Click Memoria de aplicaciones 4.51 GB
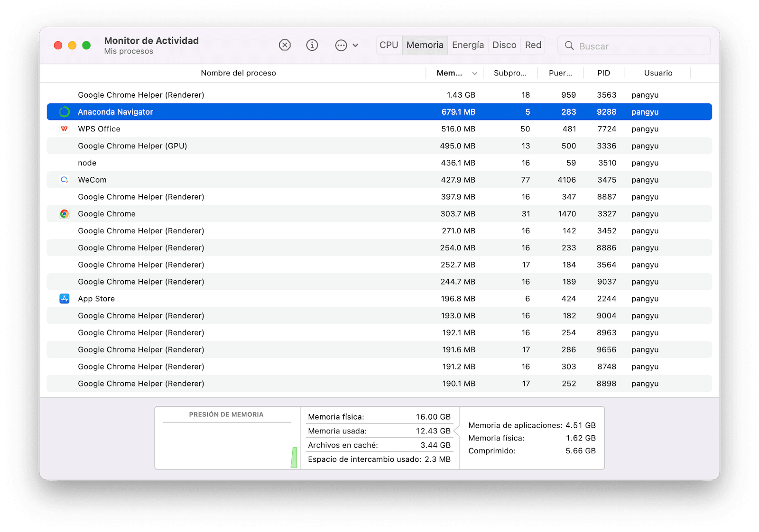Screen dimensions: 759x532 [x=532, y=425]
